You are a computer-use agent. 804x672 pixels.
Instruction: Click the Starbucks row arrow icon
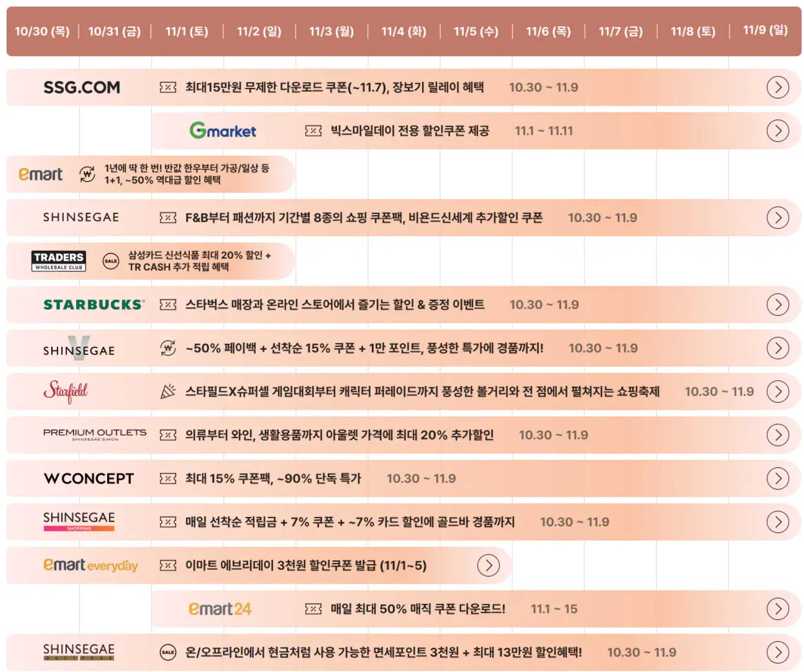777,305
